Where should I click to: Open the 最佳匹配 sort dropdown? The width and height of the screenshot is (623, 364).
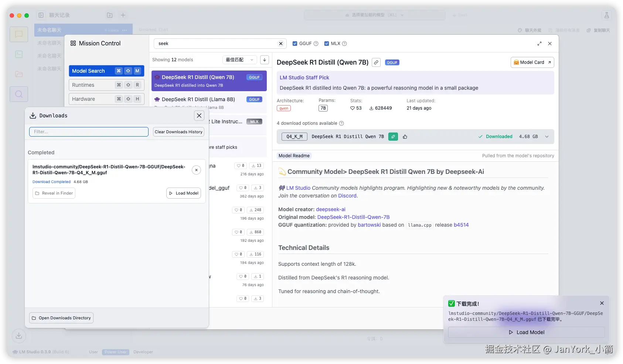[239, 60]
